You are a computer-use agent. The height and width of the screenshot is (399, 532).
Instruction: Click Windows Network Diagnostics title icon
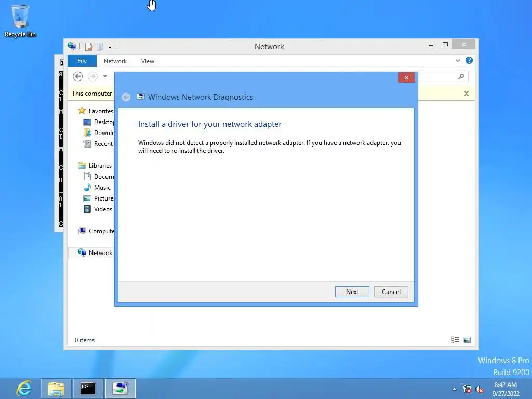[x=141, y=97]
